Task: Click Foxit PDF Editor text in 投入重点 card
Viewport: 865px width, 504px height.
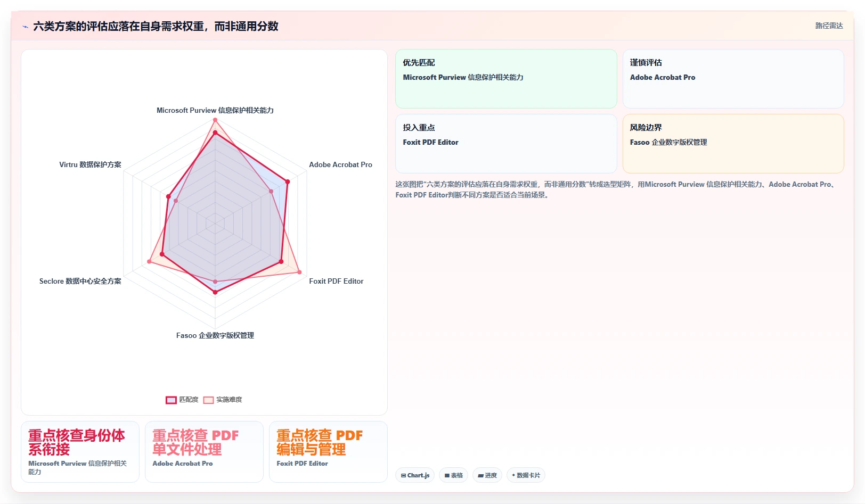Action: click(430, 142)
